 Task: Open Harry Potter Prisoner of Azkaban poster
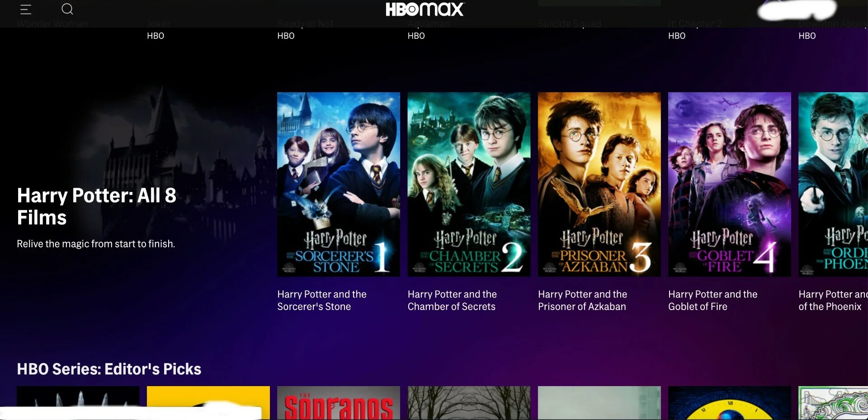599,184
